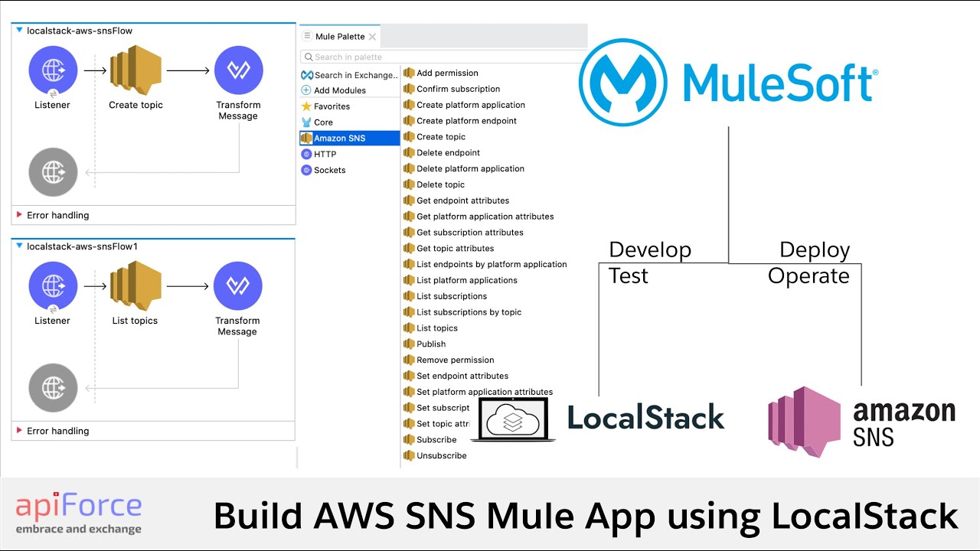Image resolution: width=980 pixels, height=551 pixels.
Task: Choose the Unsubscribe operation
Action: 435,456
